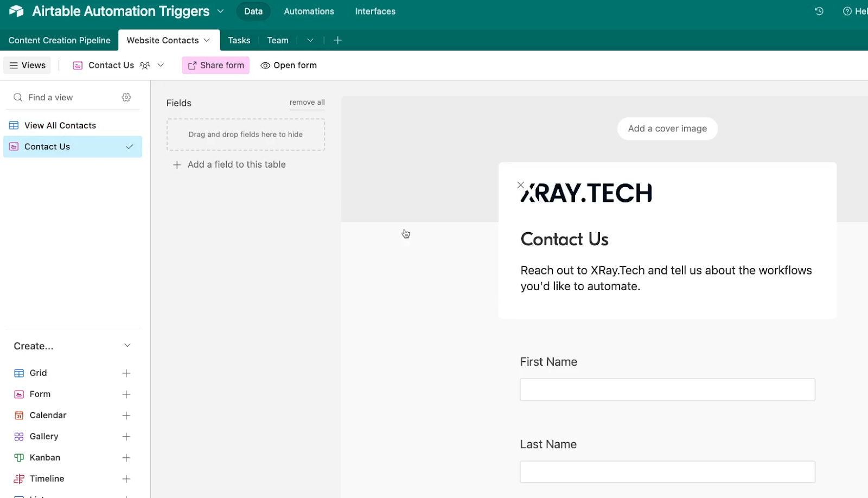Click Add a field to this table

(x=229, y=164)
